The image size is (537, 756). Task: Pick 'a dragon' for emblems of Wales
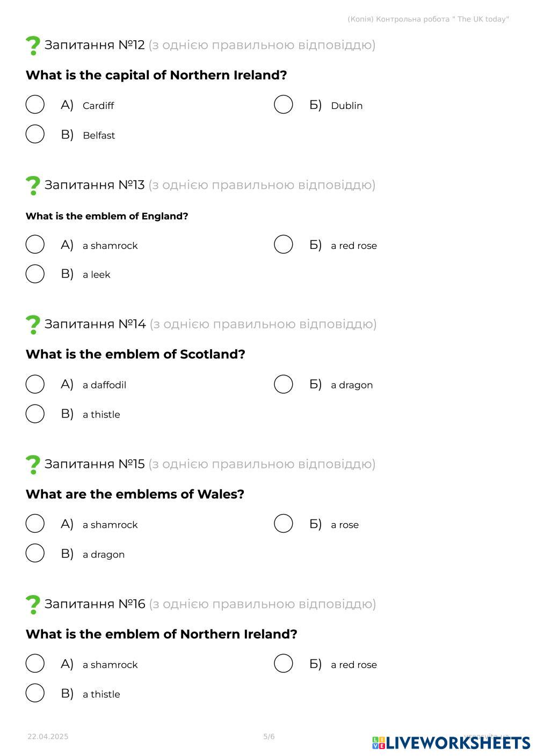pos(35,553)
